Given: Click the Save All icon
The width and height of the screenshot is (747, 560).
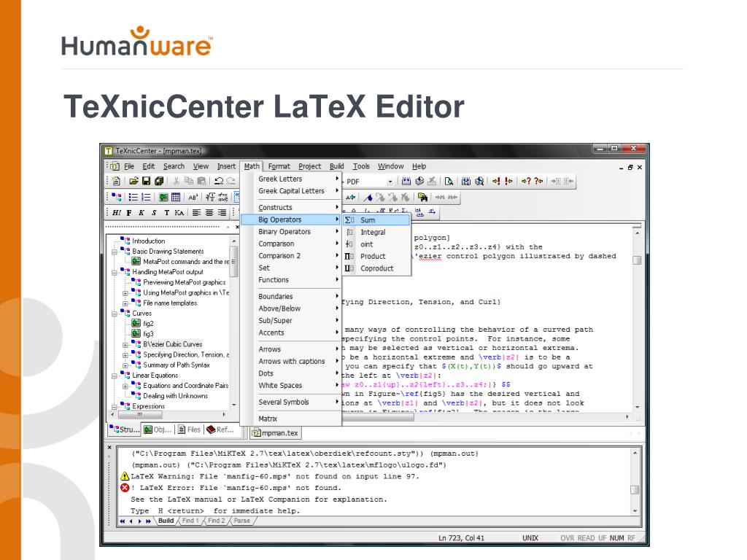Looking at the screenshot, I should [x=159, y=181].
